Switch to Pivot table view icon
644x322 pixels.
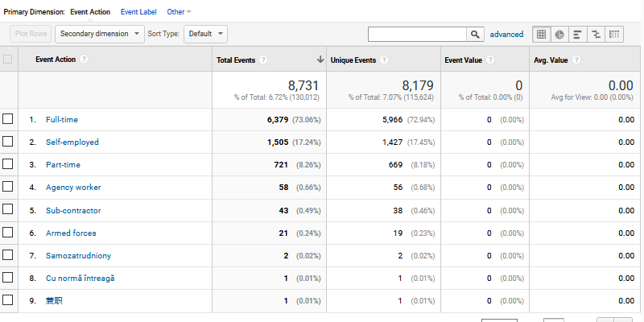click(615, 34)
